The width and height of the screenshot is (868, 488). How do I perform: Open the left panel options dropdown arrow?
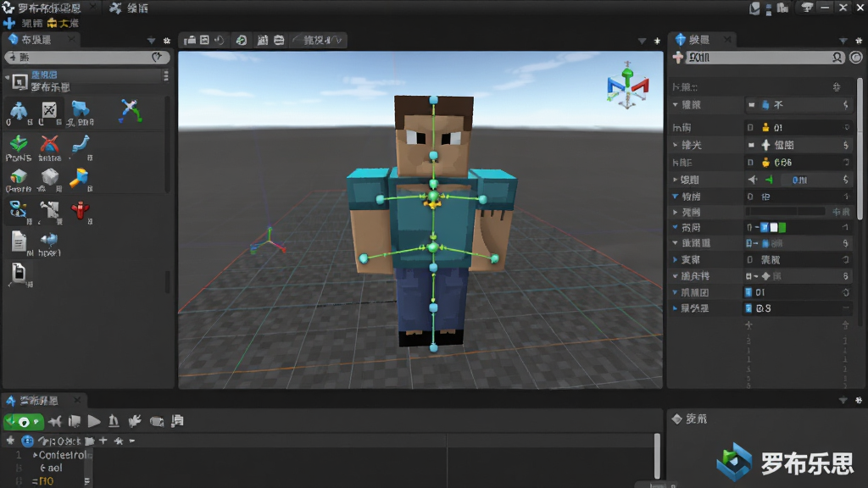coord(151,41)
